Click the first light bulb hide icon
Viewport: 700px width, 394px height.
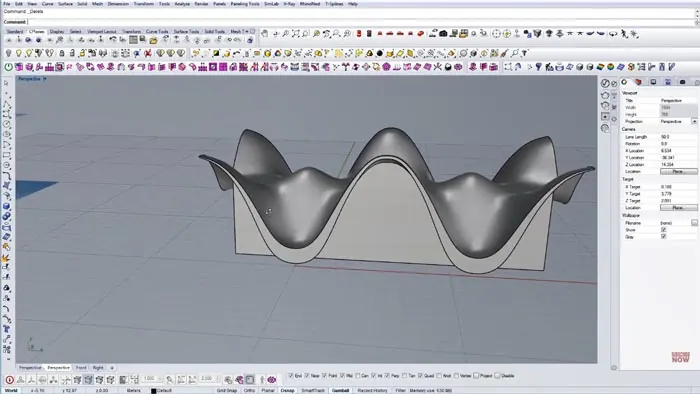pos(8,54)
